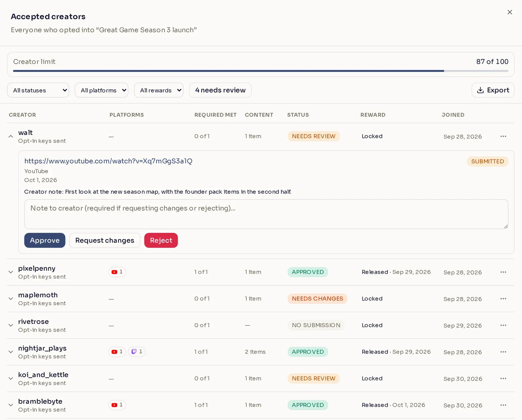Click Request changes on walt's submission
The image size is (522, 420).
tap(105, 240)
